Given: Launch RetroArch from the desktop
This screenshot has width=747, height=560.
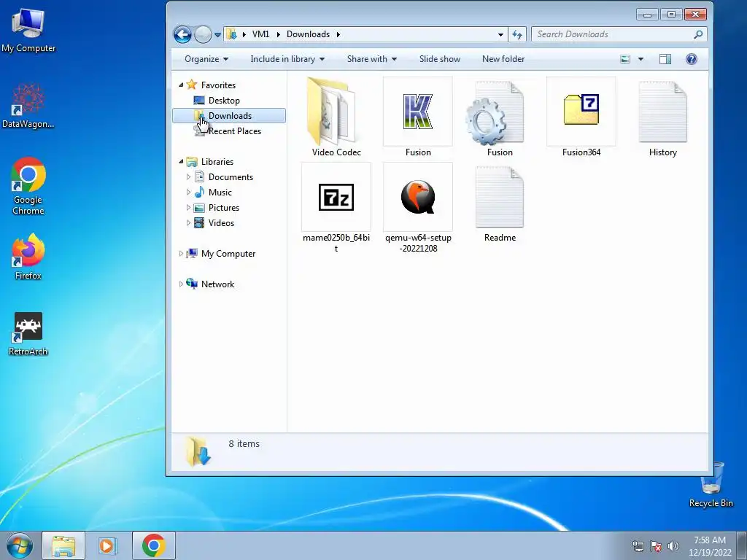Looking at the screenshot, I should coord(28,334).
